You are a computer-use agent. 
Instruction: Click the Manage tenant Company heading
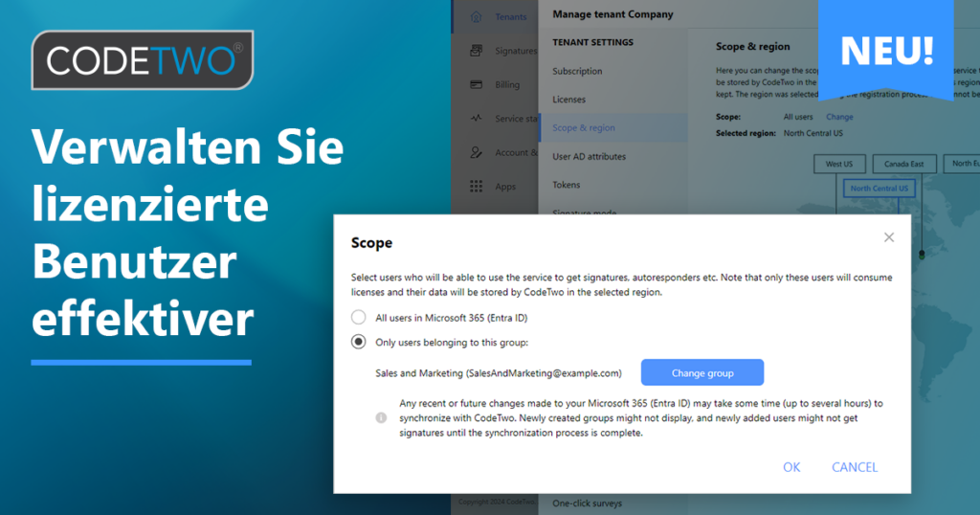[x=612, y=14]
